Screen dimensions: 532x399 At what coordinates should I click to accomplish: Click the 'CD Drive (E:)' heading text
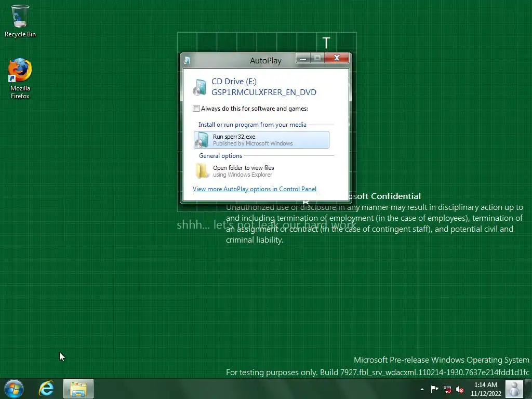234,82
